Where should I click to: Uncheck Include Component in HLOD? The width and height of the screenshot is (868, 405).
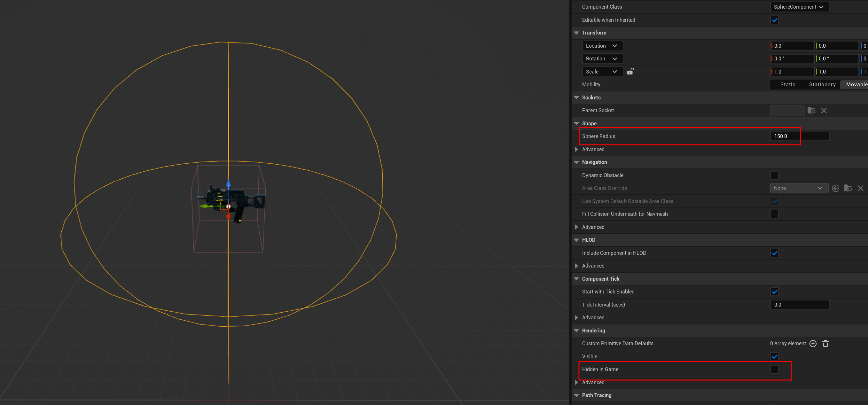(774, 253)
